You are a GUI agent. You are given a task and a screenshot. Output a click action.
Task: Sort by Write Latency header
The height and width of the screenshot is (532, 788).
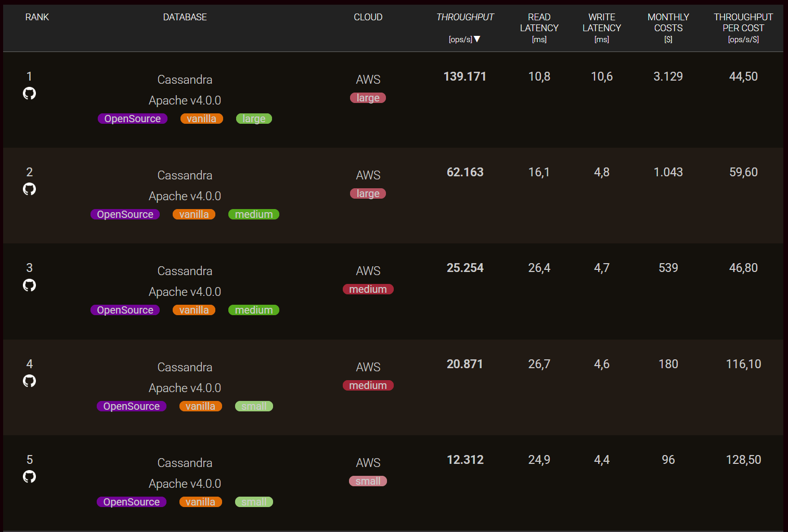[601, 28]
